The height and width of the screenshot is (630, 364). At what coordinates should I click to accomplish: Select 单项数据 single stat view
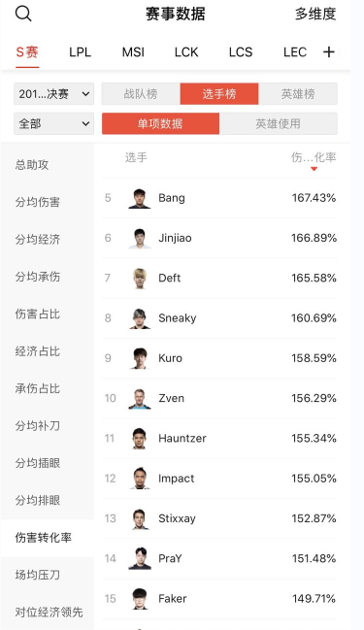160,123
